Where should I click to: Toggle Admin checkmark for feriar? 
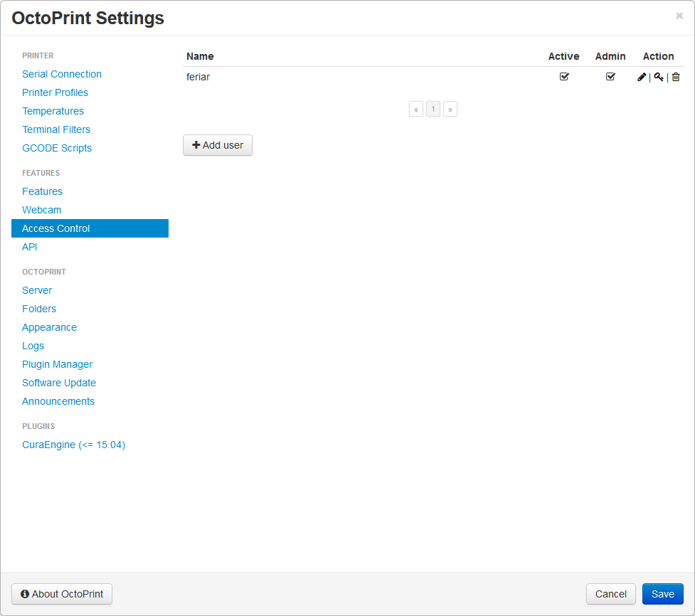(610, 77)
